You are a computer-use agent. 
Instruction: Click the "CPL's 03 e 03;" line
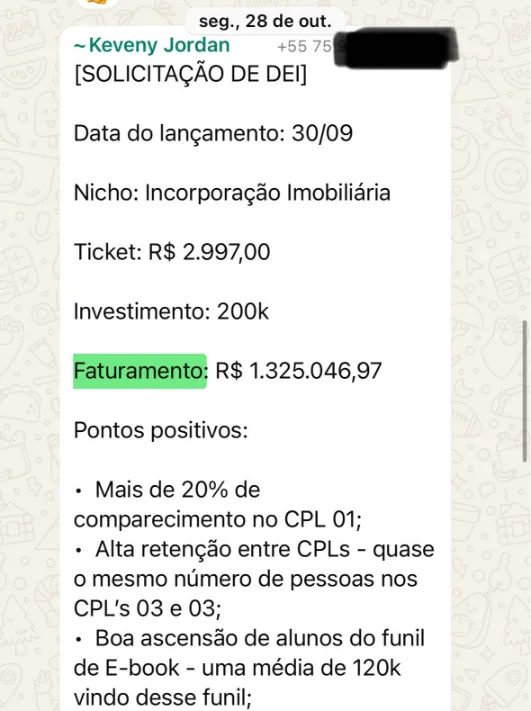pos(147,609)
